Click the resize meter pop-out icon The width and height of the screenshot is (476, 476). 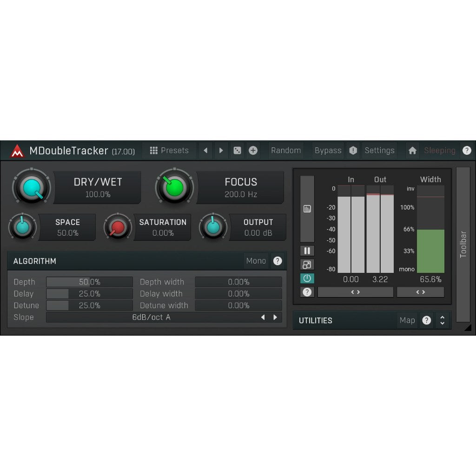(307, 264)
